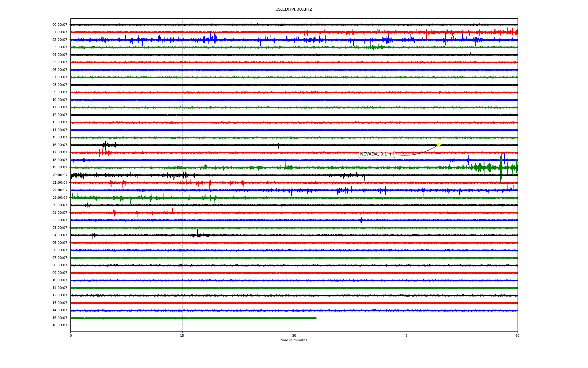Select the x-axis tick label 45

tap(405, 335)
